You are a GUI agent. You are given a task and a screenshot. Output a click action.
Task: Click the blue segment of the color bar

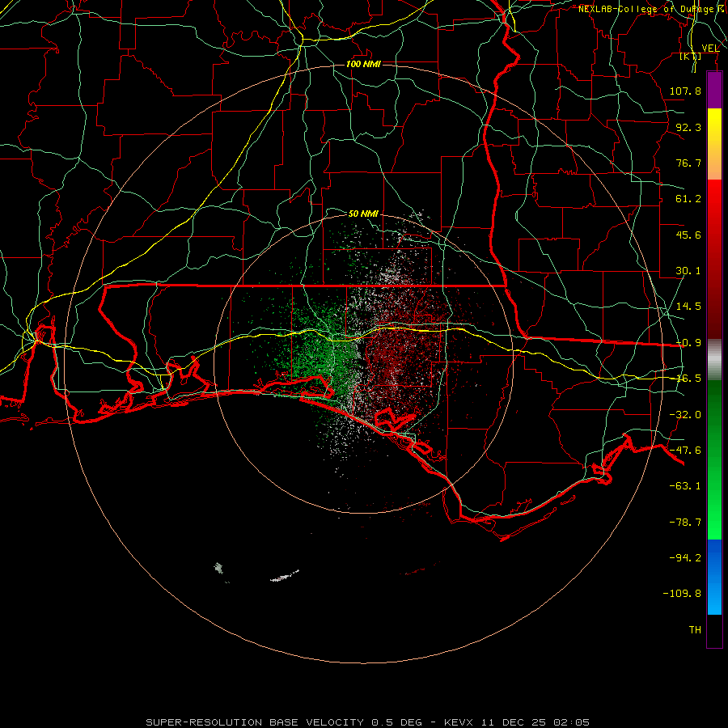click(x=714, y=577)
